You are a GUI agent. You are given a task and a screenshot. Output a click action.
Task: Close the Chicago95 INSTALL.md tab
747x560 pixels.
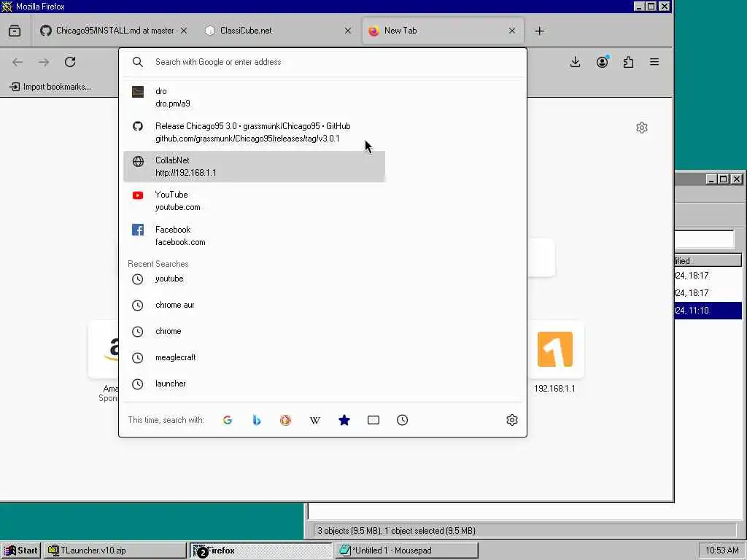tap(184, 31)
